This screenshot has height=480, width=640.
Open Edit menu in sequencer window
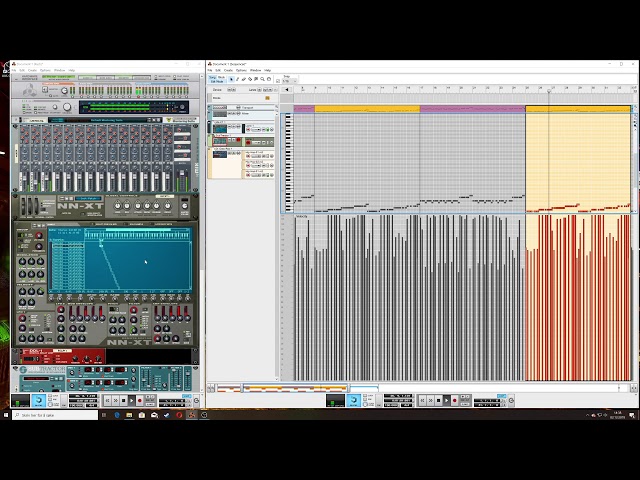[x=218, y=70]
